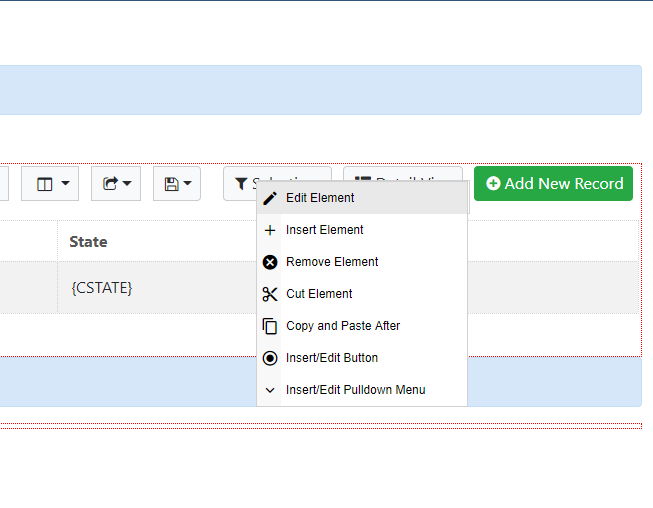Select the {CSTATE} placeholder cell
The height and width of the screenshot is (508, 653).
point(102,288)
